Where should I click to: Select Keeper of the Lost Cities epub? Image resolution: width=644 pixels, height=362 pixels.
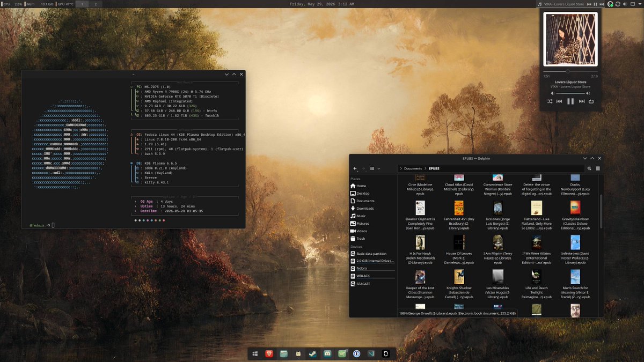click(x=420, y=284)
